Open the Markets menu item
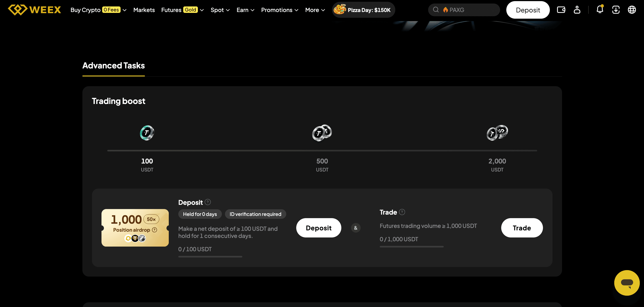Viewport: 644px width, 307px height. [144, 10]
